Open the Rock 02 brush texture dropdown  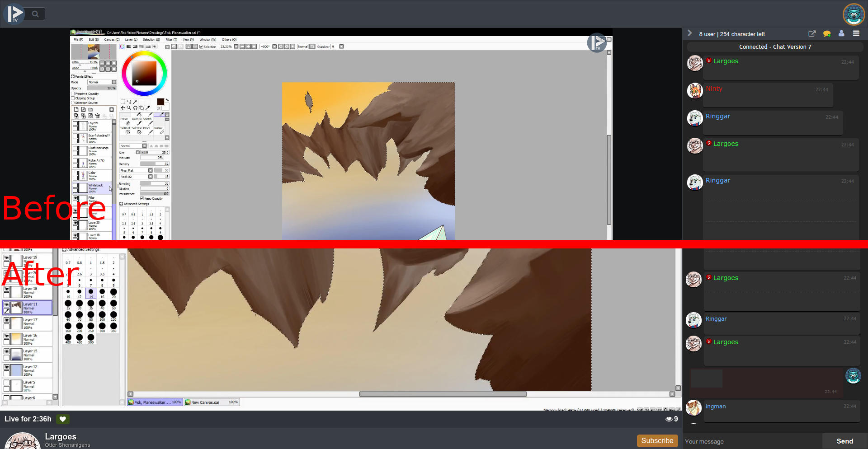(x=136, y=177)
